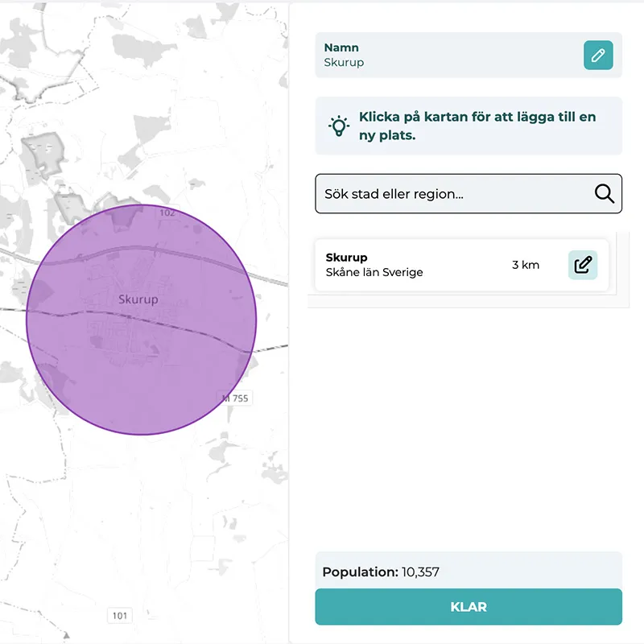Click the pencil icon to edit the Namn field

click(598, 55)
